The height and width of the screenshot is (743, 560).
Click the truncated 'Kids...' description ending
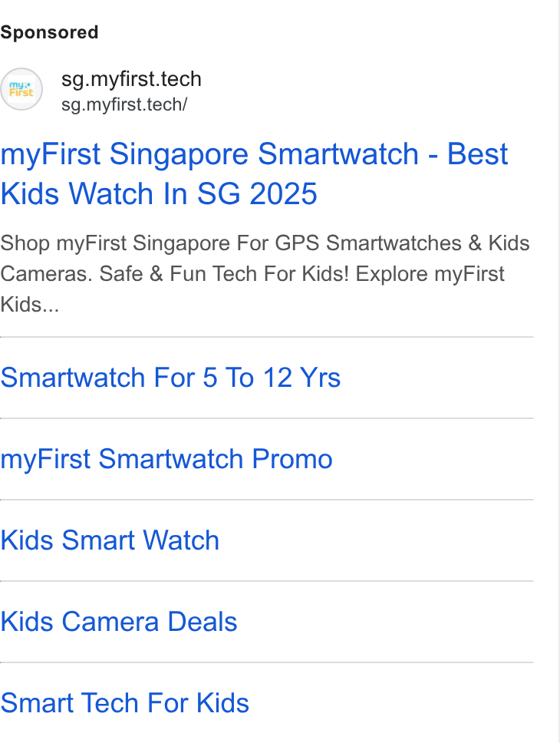coord(29,305)
